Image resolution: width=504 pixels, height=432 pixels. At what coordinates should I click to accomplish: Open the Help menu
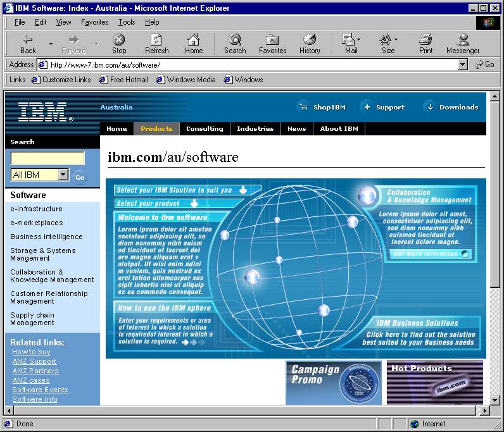click(x=152, y=22)
